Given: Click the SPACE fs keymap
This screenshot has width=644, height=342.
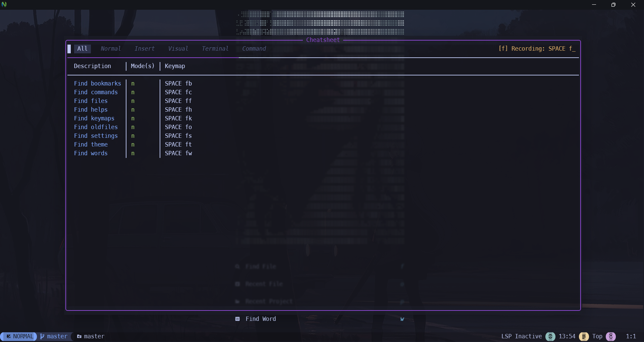Looking at the screenshot, I should pos(178,136).
